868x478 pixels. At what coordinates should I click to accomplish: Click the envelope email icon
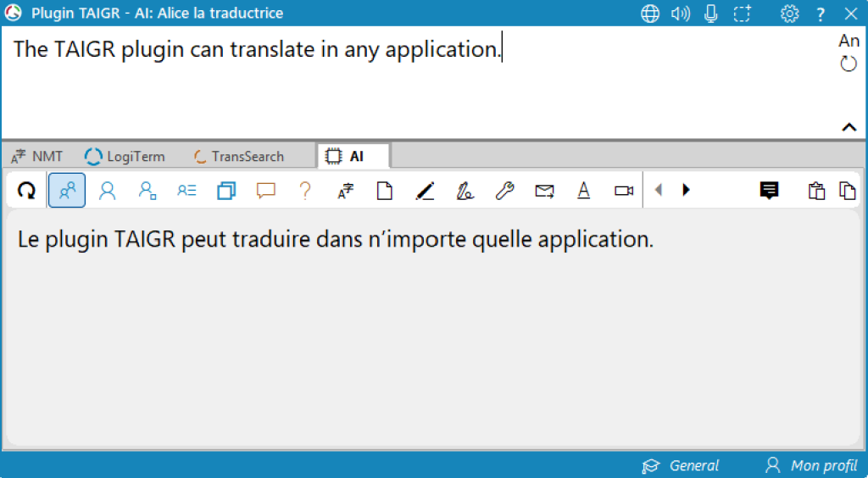(x=544, y=191)
